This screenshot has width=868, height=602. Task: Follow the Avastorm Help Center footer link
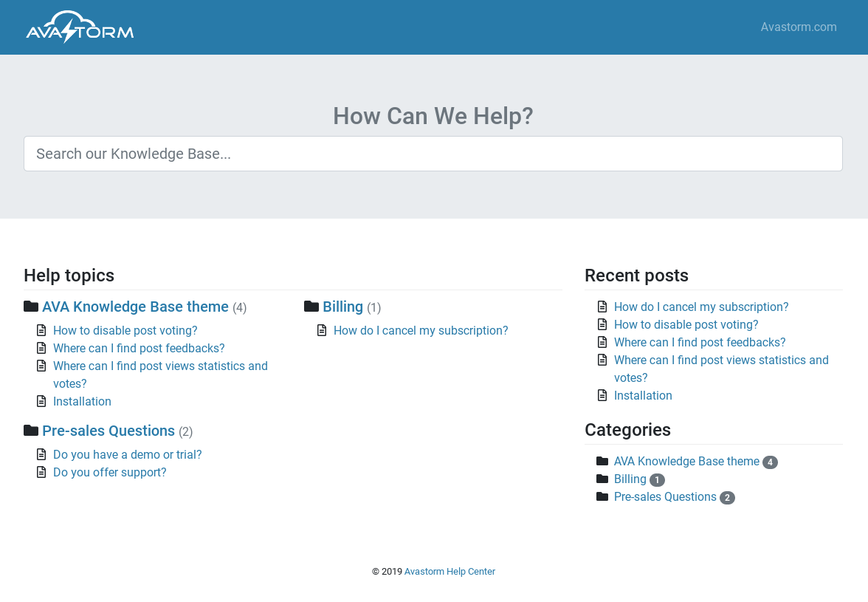click(x=449, y=572)
